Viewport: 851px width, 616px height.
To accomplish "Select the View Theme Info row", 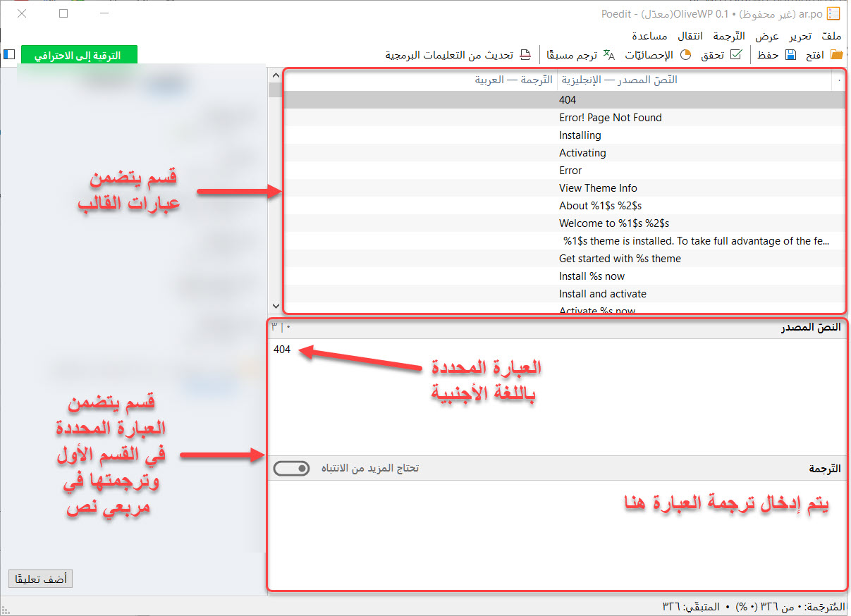I will click(564, 188).
